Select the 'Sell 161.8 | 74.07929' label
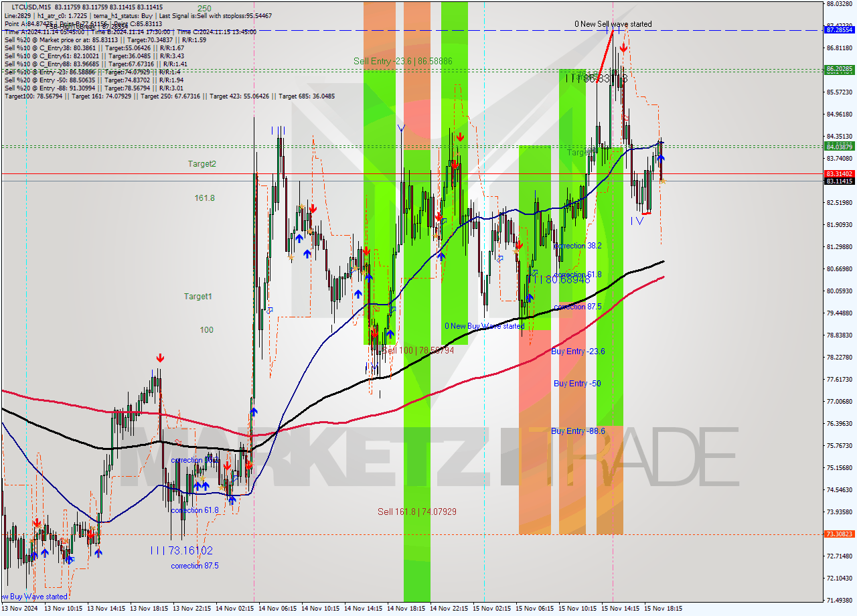857x616 pixels. tap(417, 512)
